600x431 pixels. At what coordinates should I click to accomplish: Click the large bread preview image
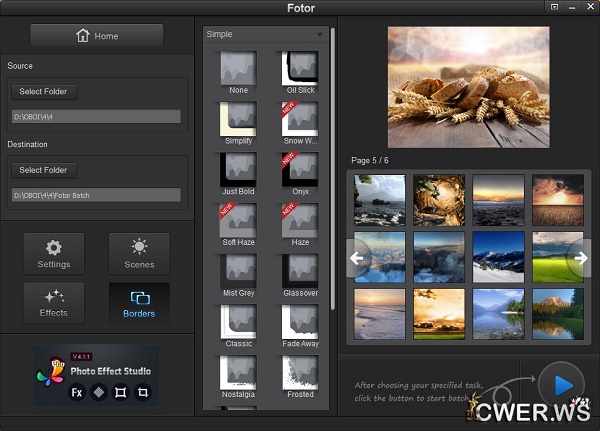469,87
